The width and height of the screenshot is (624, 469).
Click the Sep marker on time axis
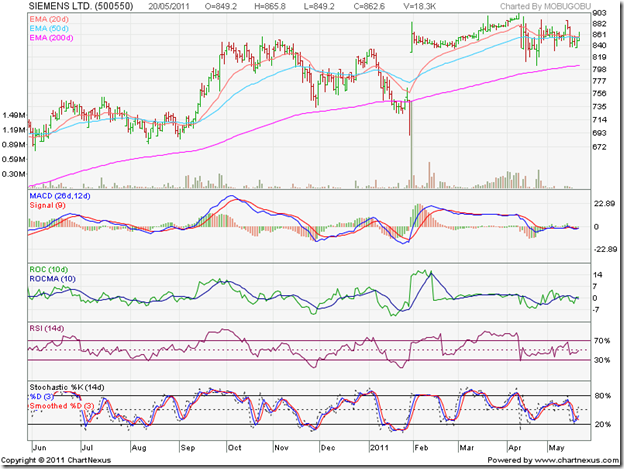(x=187, y=448)
